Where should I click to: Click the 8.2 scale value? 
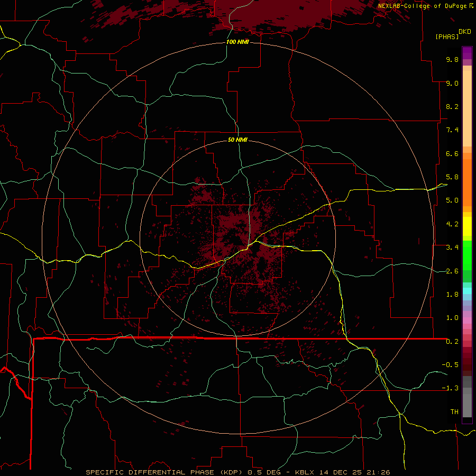[452, 106]
